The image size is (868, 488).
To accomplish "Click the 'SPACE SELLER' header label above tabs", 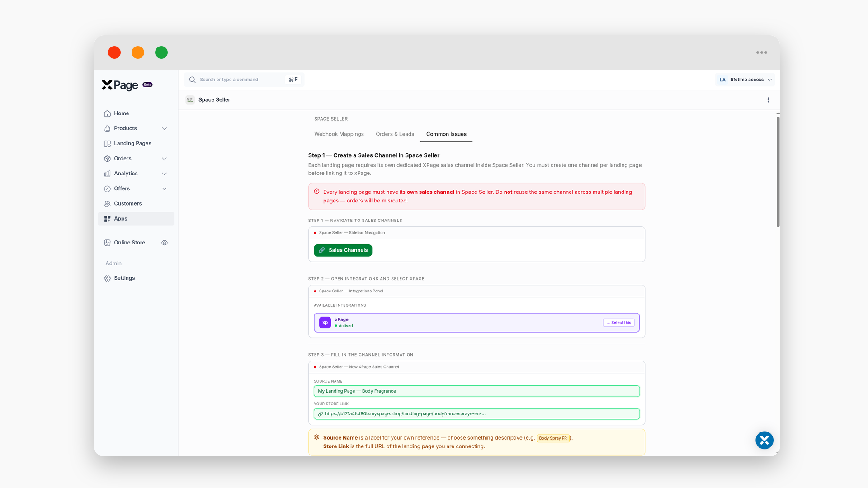I will 331,119.
